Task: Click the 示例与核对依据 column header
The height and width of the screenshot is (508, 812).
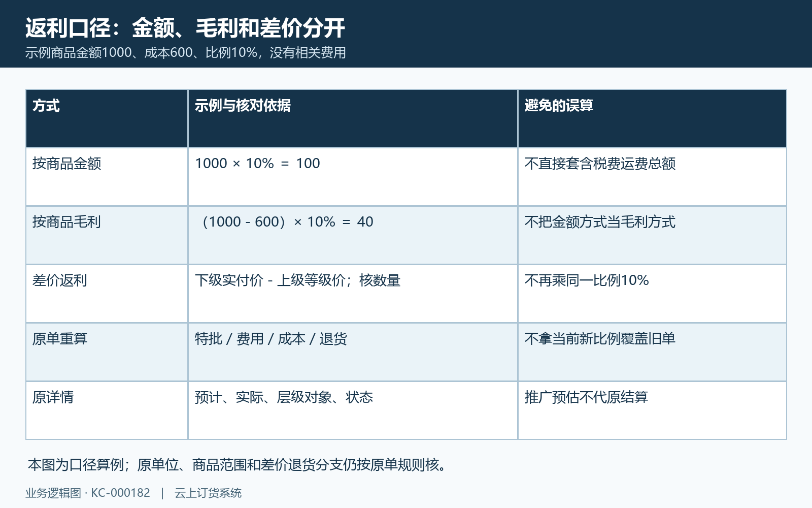Action: [x=353, y=118]
